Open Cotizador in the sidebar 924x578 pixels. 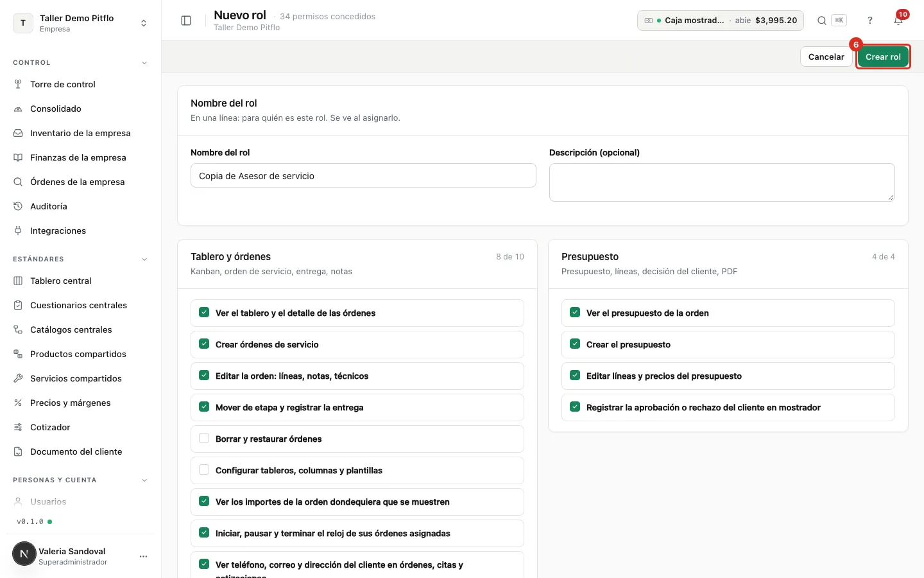50,427
